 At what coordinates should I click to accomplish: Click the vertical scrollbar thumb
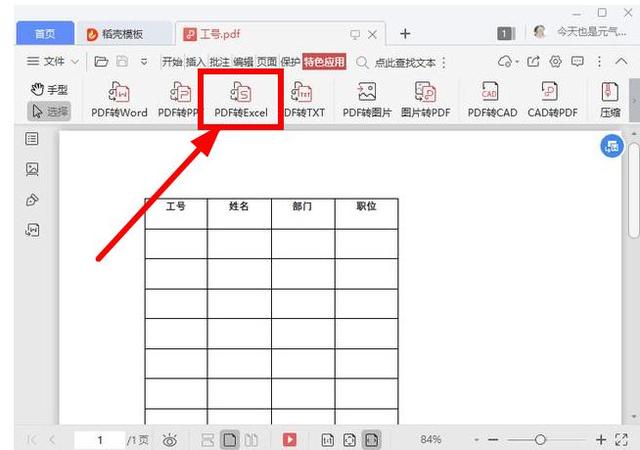tap(634, 190)
